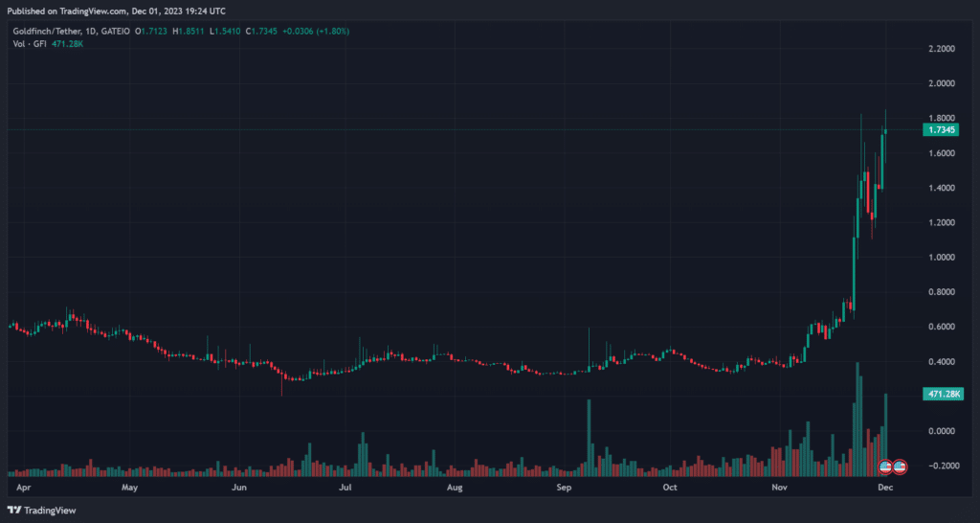The image size is (980, 523).
Task: Click the 1.2000 price axis label
Action: (940, 223)
